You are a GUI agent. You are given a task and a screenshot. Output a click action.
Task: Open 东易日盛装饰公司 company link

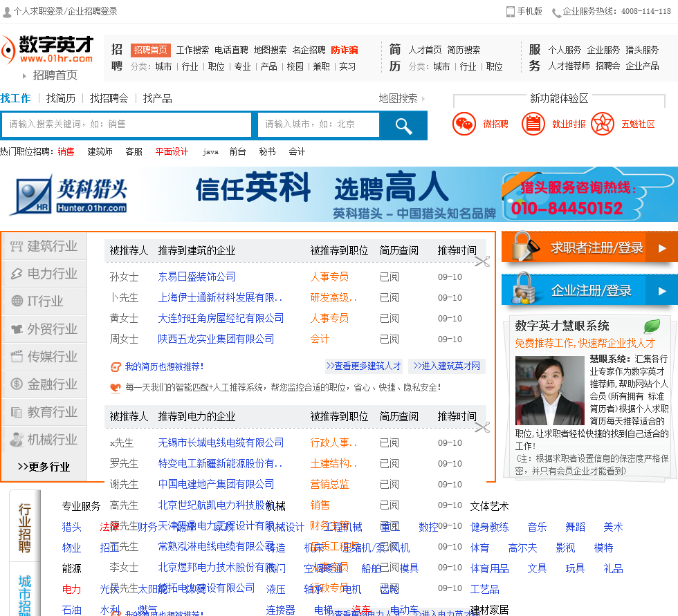(196, 277)
